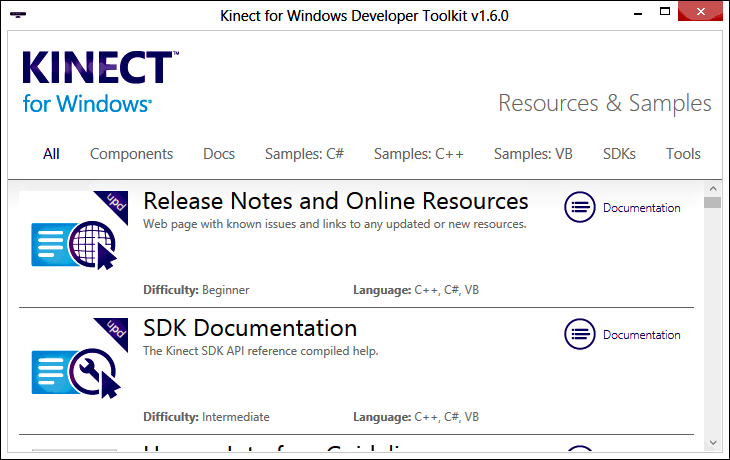The height and width of the screenshot is (460, 730).
Task: Switch to the Components tab
Action: (x=131, y=154)
